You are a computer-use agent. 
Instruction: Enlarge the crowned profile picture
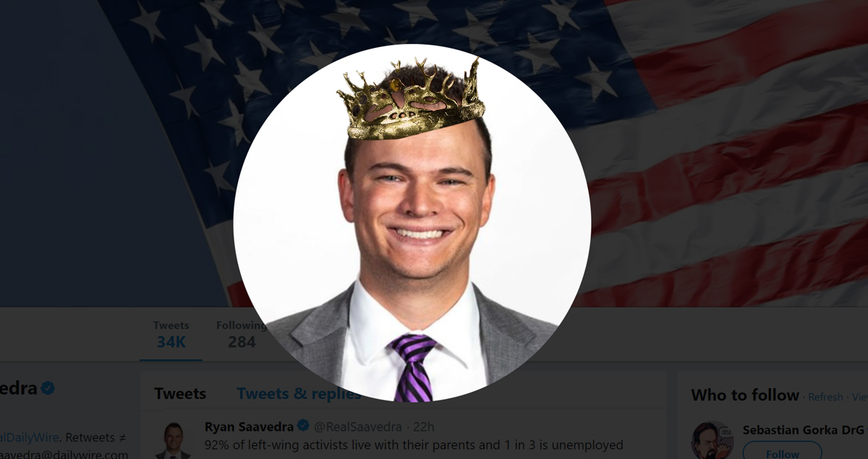pos(412,223)
